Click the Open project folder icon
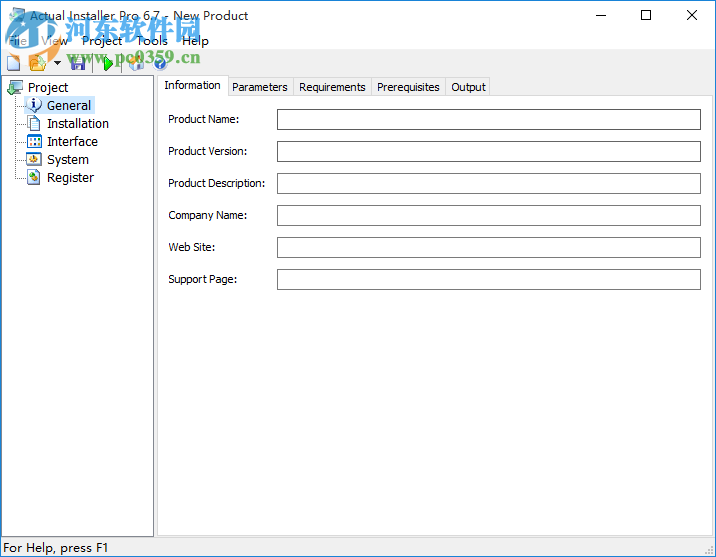This screenshot has height=557, width=716. click(38, 63)
